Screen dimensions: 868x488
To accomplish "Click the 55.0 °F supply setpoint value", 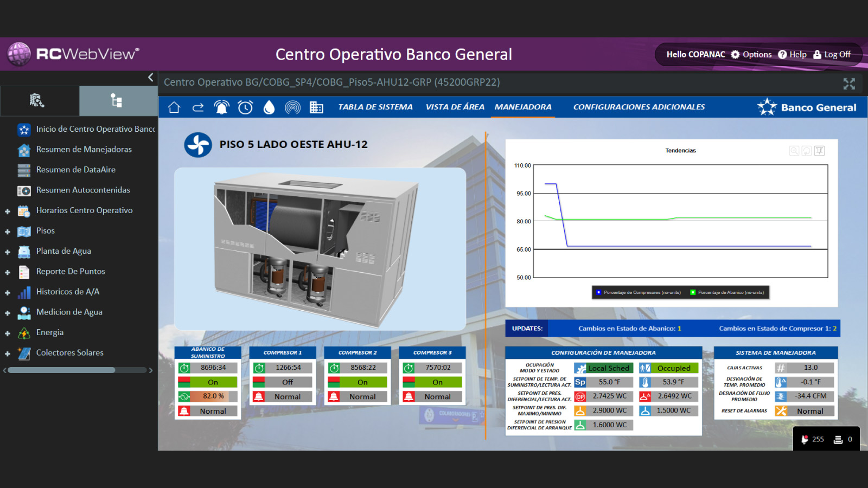I will [x=610, y=382].
